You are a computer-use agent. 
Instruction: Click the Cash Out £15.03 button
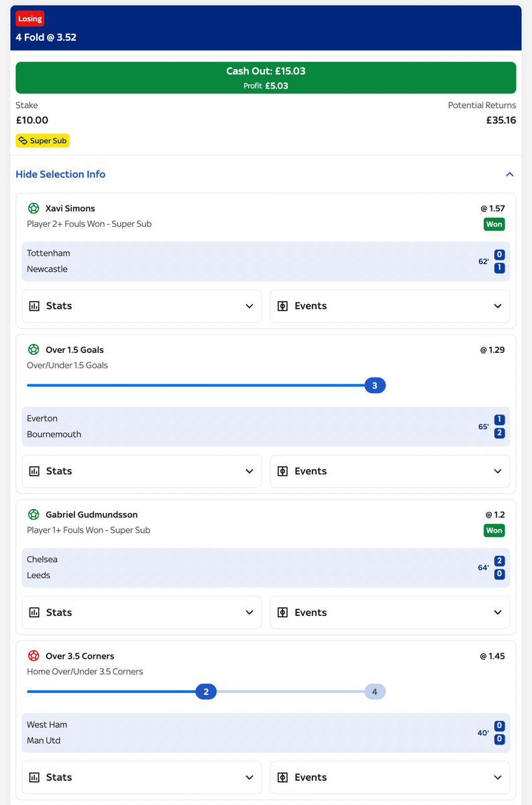[266, 78]
